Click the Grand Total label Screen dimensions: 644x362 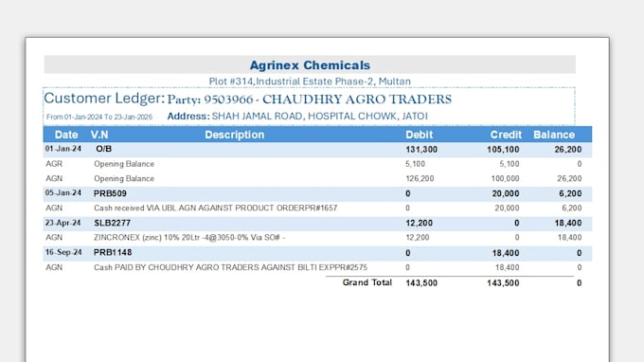point(367,282)
